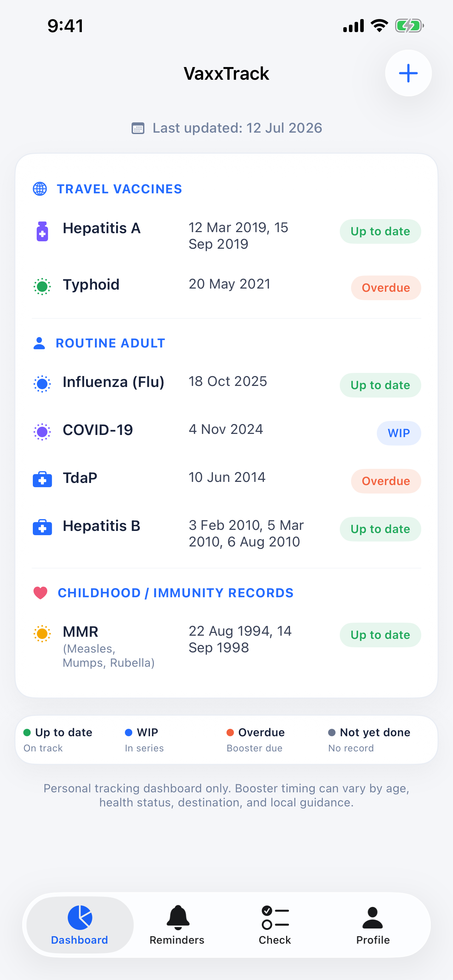This screenshot has width=453, height=980.
Task: Click the heart icon for Childhood records
Action: click(40, 593)
